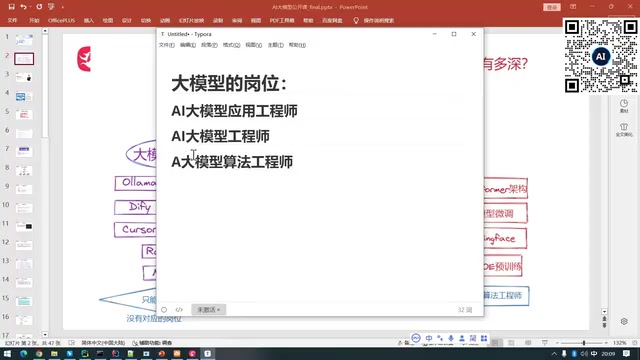This screenshot has width=640, height=360.
Task: Click the speaker volume tray icon
Action: 584,354
